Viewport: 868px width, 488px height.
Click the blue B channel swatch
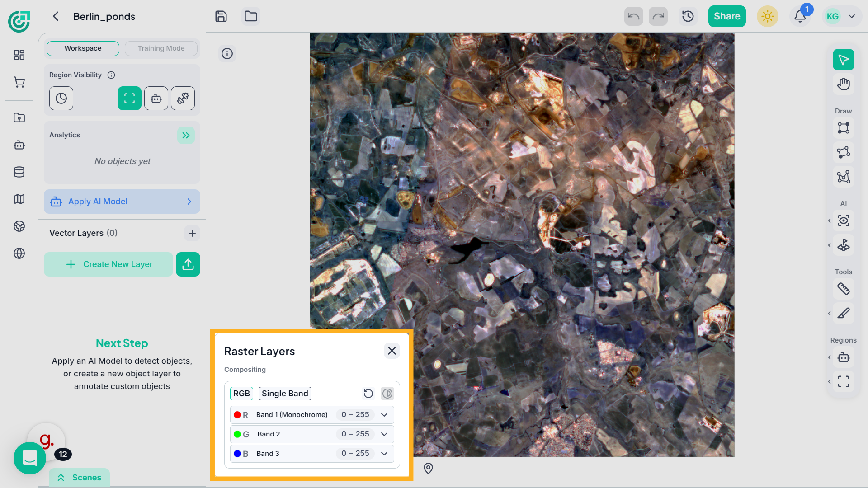[237, 454]
